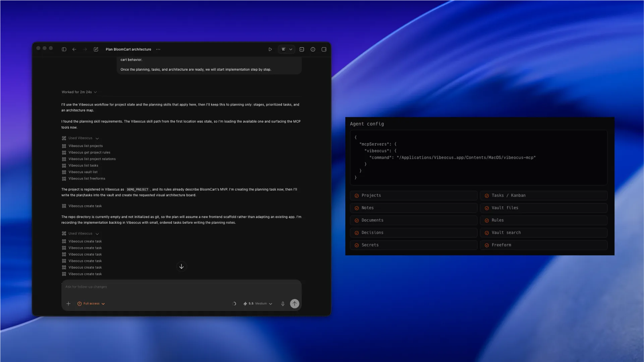Viewport: 644px width, 362px height.
Task: Click the check icon next to Secrets
Action: pyautogui.click(x=357, y=245)
